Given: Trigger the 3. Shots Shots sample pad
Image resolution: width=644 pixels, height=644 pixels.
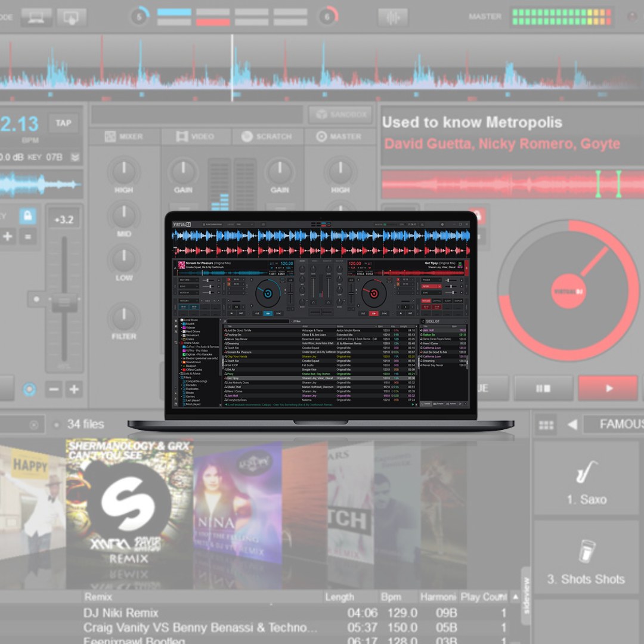Looking at the screenshot, I should (587, 558).
